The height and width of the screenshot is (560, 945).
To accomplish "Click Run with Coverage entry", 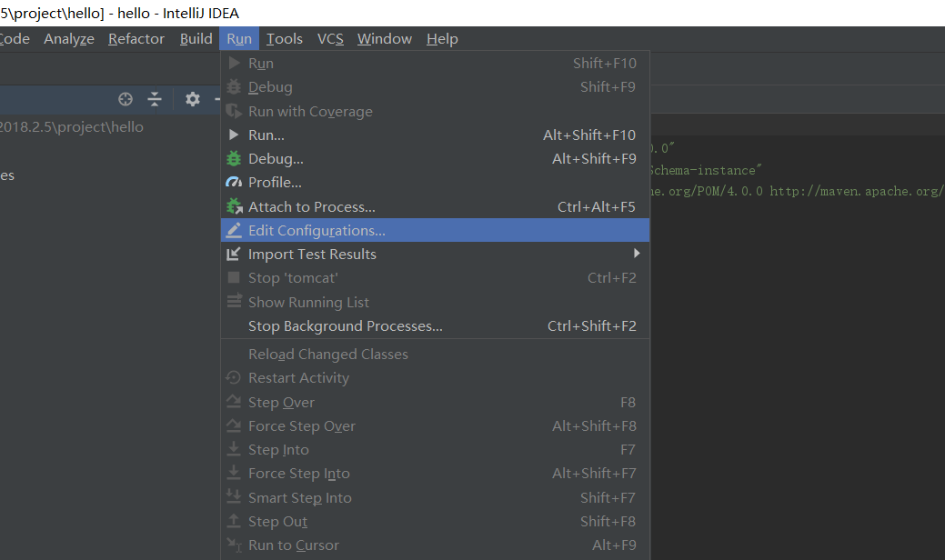I will click(x=435, y=112).
